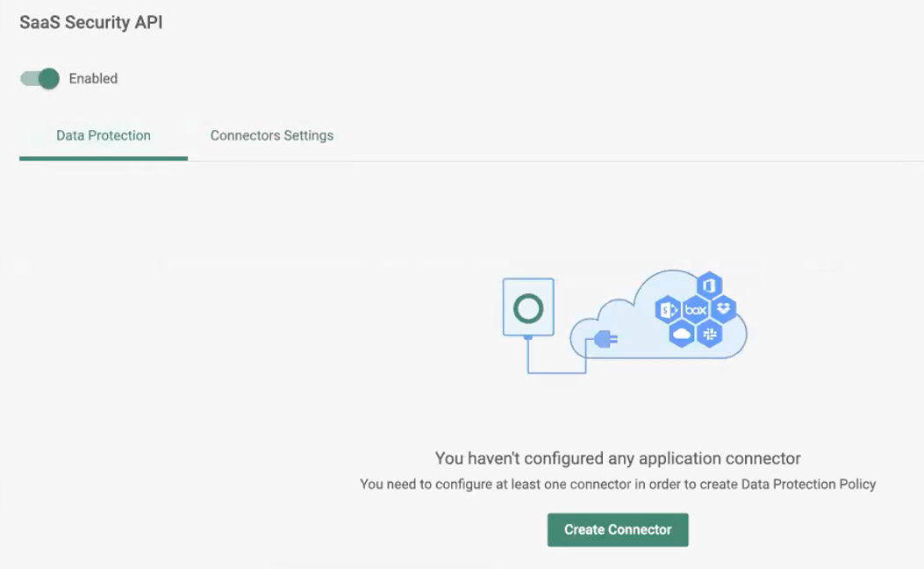Click the green underline below Data Protection
The image size is (924, 569).
(x=103, y=158)
